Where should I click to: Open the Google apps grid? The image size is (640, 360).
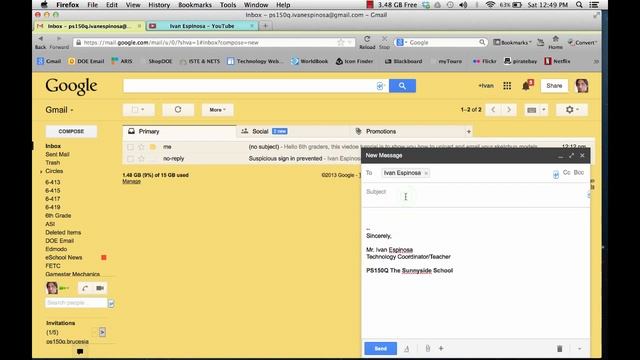(507, 86)
